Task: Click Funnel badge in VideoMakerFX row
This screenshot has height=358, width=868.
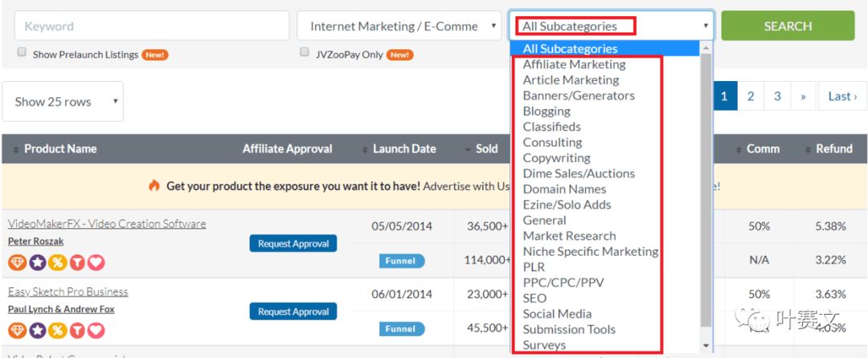Action: [x=401, y=261]
